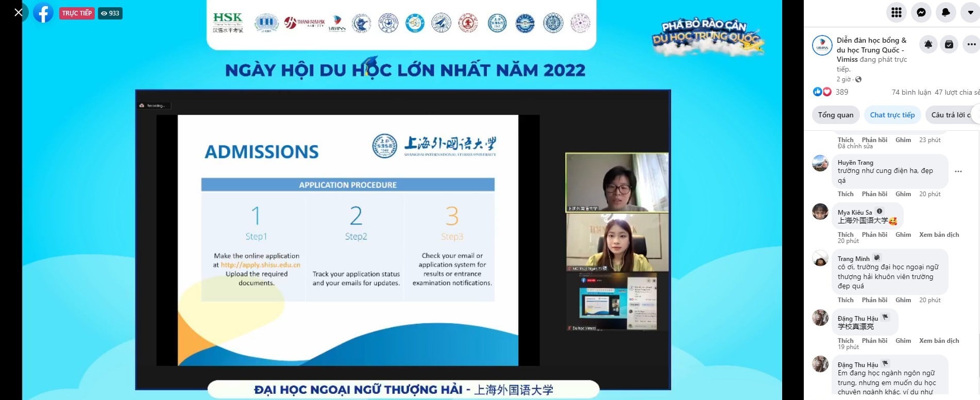Like Đặng Thu Hậu's 学校真漂亮 comment
Image resolution: width=980 pixels, height=400 pixels.
[846, 341]
